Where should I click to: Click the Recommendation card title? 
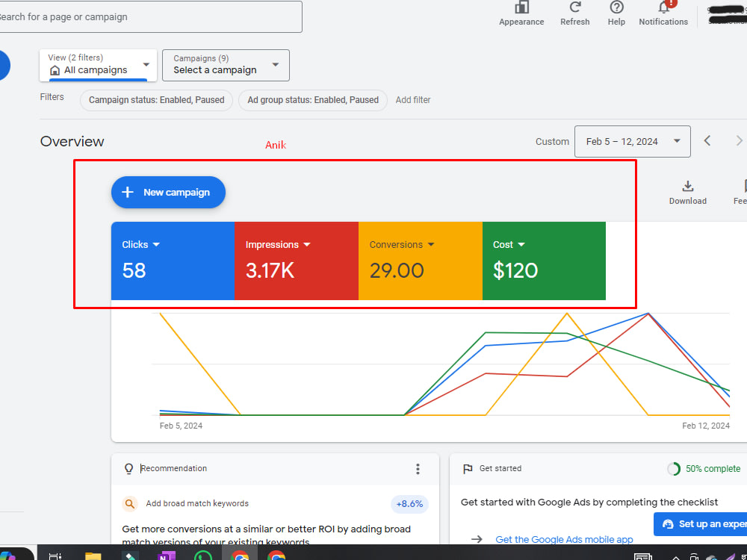coord(173,468)
